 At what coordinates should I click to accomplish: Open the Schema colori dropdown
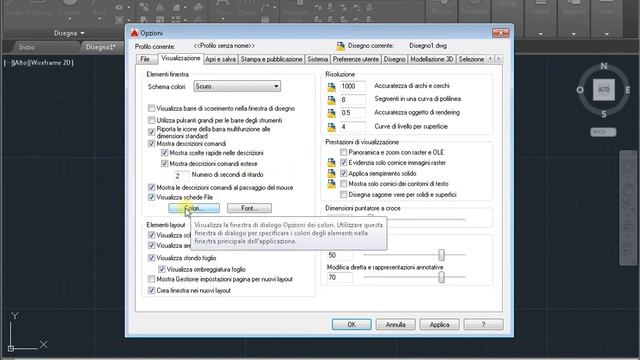click(x=237, y=86)
